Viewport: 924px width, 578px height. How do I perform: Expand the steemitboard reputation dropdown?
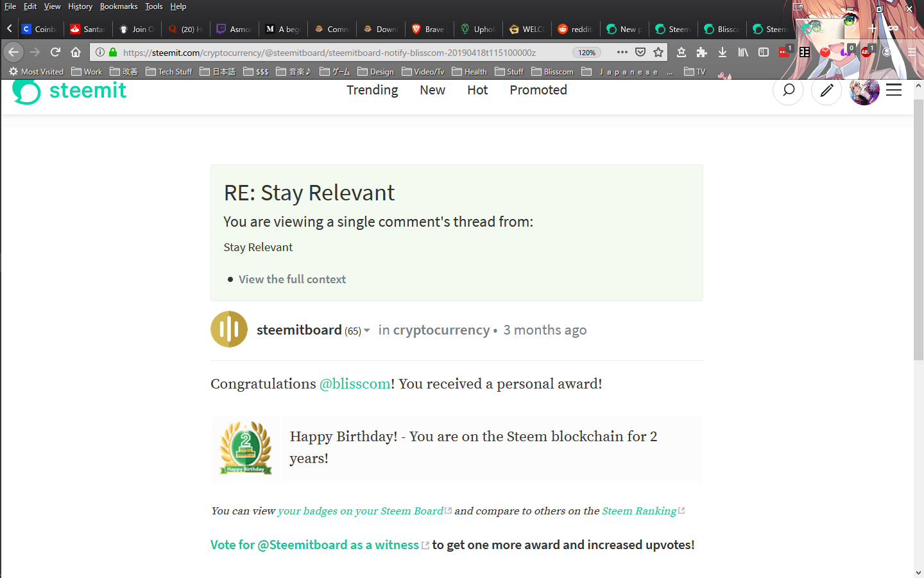[x=366, y=329]
